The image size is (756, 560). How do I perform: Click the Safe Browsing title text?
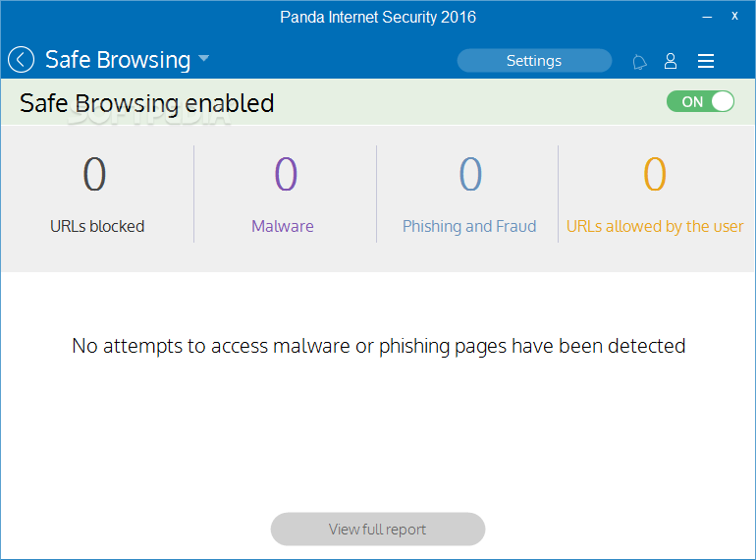coord(118,60)
